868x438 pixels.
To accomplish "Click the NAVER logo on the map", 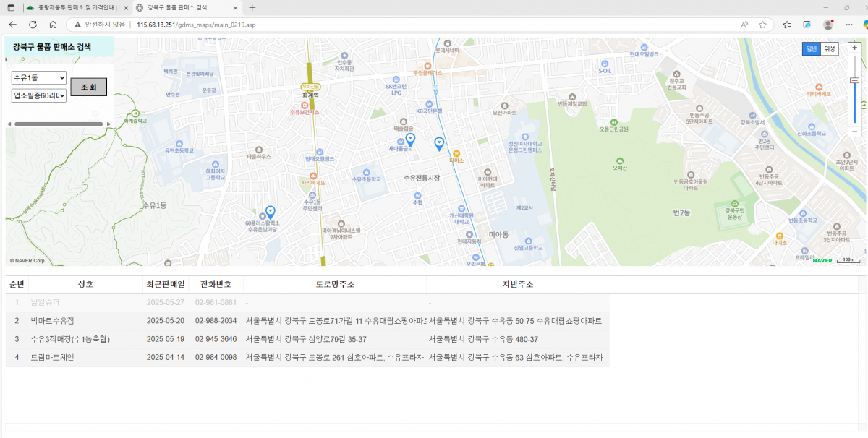I will pyautogui.click(x=822, y=260).
